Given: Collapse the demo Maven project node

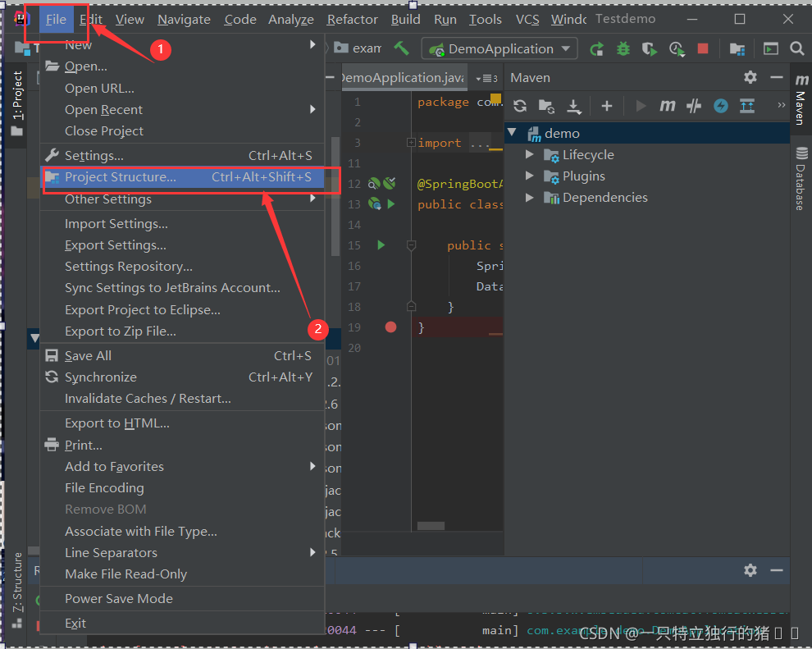Looking at the screenshot, I should click(x=512, y=133).
